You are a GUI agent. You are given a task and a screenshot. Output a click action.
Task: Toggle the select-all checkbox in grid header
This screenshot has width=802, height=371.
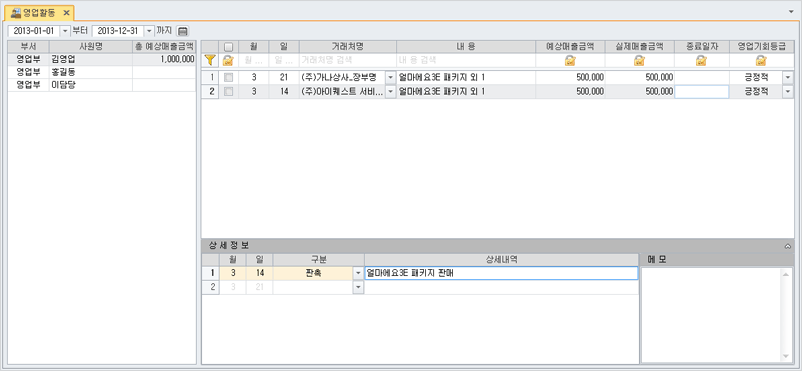(229, 47)
